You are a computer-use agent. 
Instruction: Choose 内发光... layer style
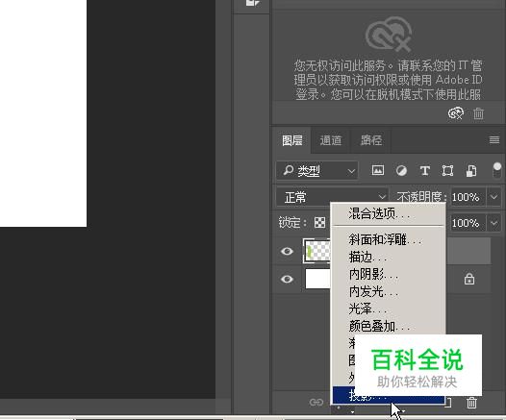coord(389,292)
